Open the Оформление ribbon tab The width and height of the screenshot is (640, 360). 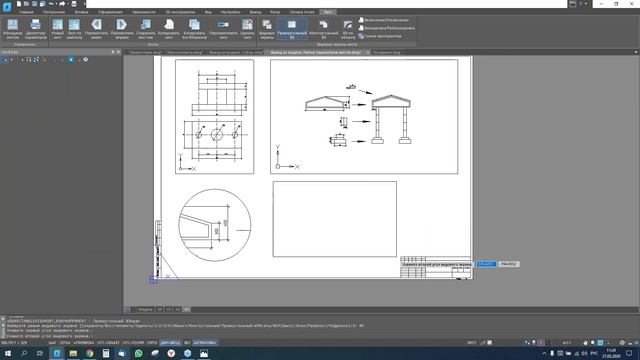click(x=110, y=12)
